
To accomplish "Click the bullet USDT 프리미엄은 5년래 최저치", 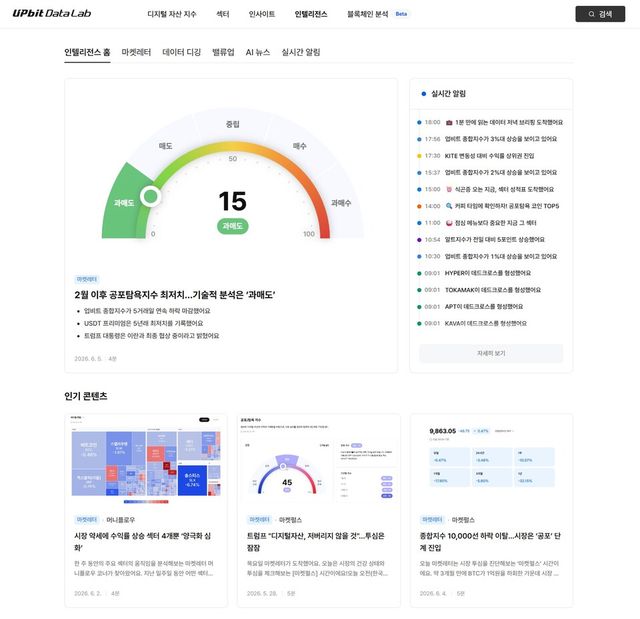I will tap(143, 323).
